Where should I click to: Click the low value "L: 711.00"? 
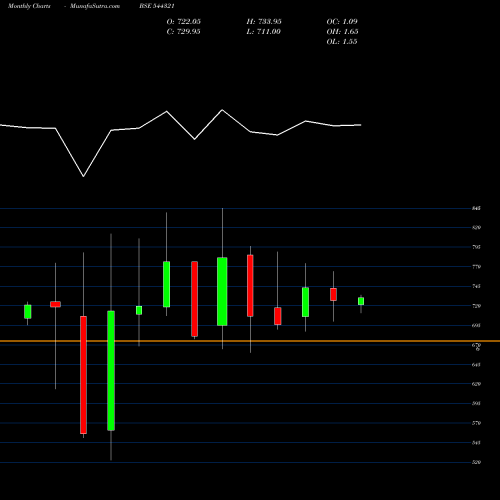point(263,31)
